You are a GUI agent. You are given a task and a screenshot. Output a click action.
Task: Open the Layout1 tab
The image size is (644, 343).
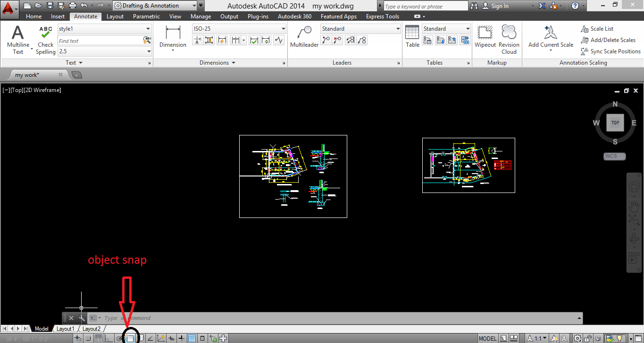(66, 328)
